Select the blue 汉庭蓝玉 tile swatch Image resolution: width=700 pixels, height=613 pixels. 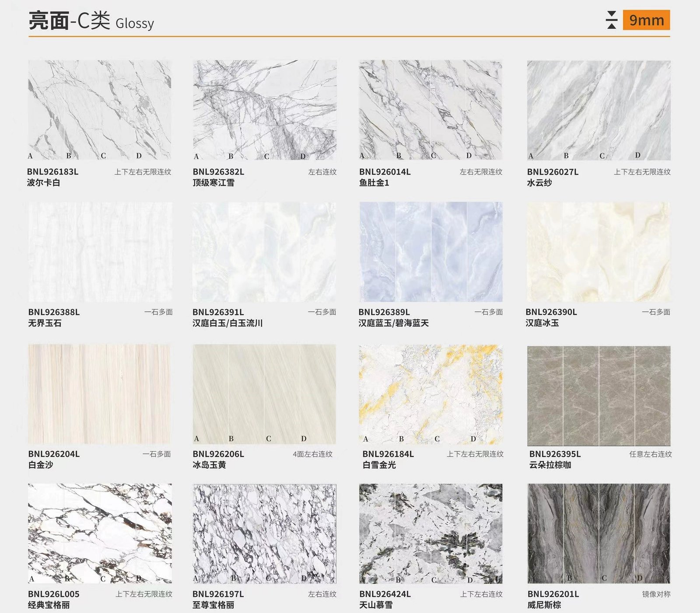[430, 252]
